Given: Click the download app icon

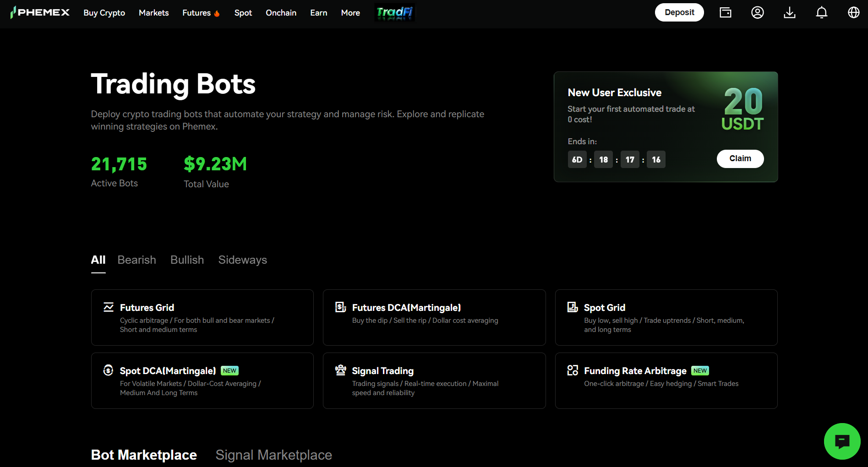Looking at the screenshot, I should tap(790, 12).
